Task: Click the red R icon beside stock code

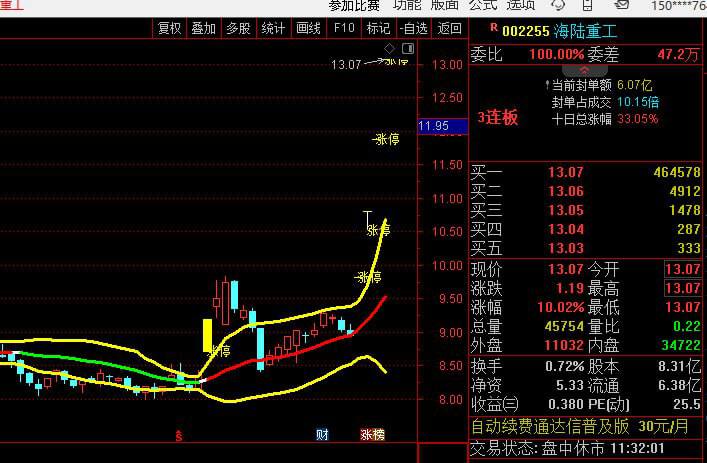Action: (492, 30)
